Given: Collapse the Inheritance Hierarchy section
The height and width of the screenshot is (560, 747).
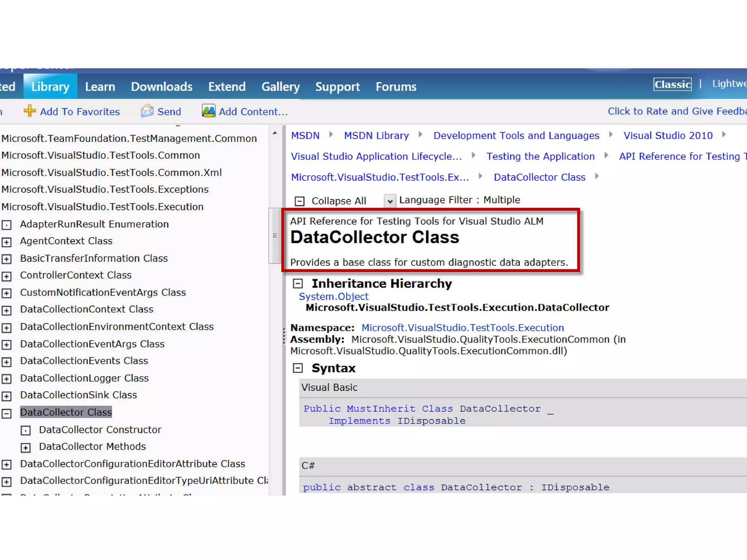Looking at the screenshot, I should pos(298,283).
